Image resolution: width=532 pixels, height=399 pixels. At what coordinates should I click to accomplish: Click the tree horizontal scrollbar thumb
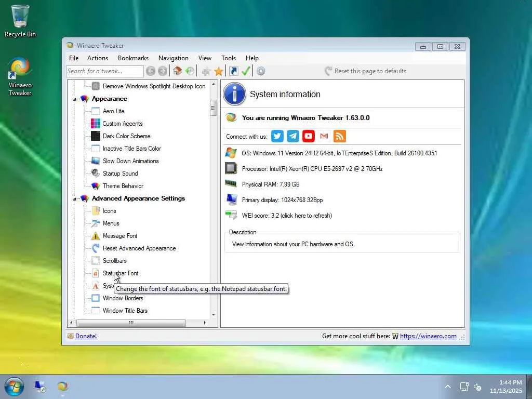(131, 323)
